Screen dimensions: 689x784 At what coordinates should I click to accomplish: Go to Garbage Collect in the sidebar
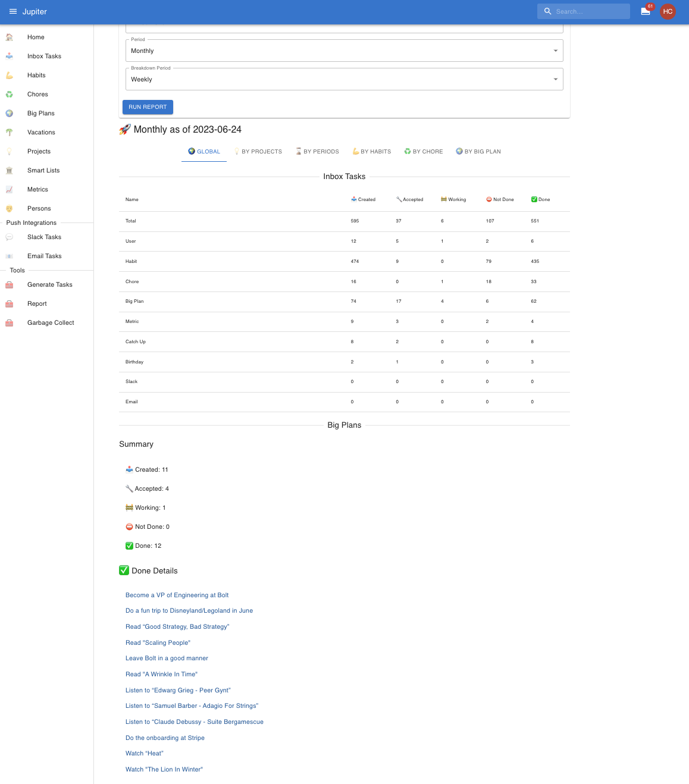(x=51, y=323)
